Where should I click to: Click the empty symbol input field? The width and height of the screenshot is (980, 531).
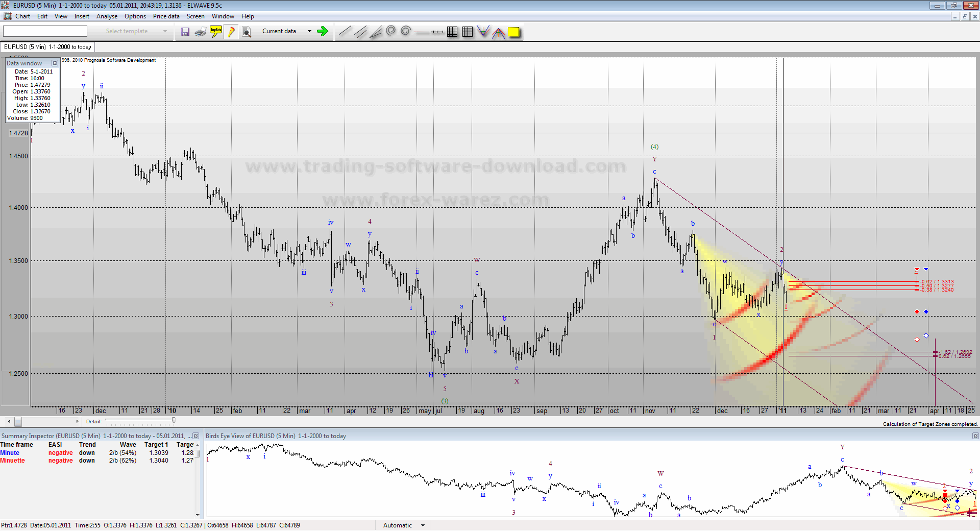click(x=45, y=32)
